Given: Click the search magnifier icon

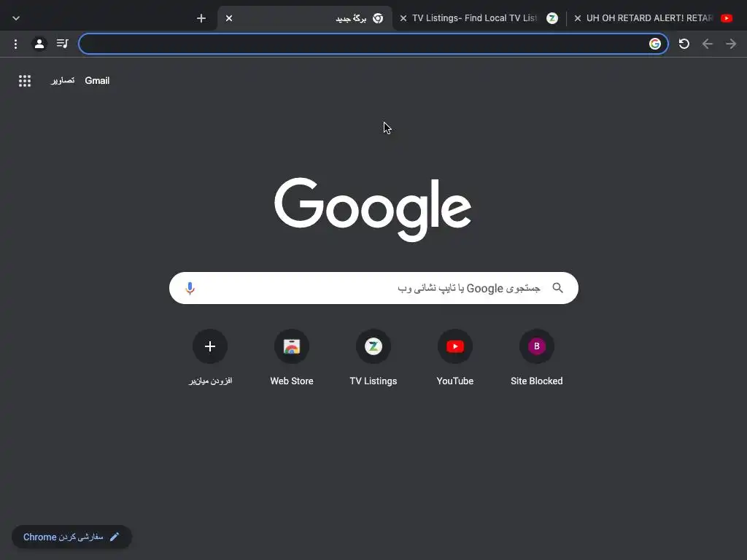Looking at the screenshot, I should 557,287.
